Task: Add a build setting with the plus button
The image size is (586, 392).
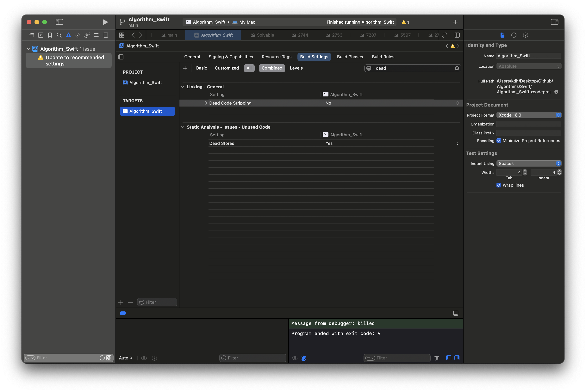Action: tap(185, 68)
